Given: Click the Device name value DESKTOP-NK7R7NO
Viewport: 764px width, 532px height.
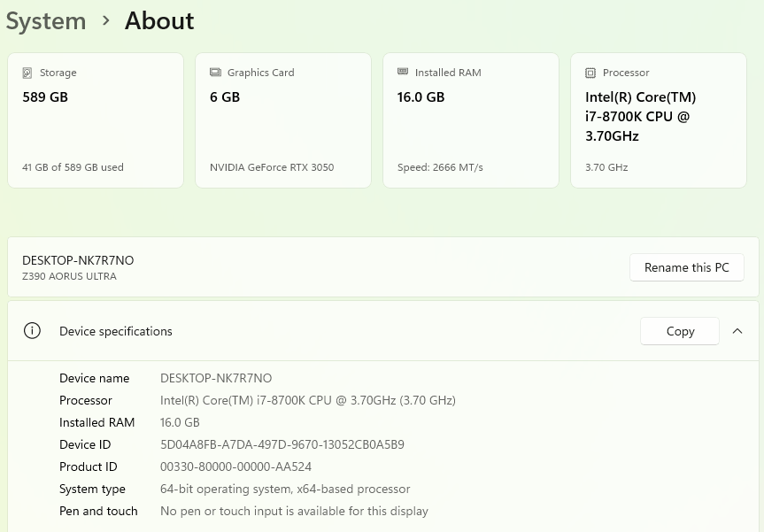Looking at the screenshot, I should [x=216, y=379].
